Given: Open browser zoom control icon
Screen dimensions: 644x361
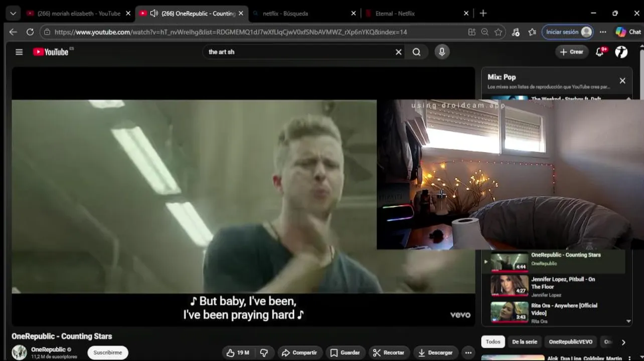Looking at the screenshot, I should (485, 32).
